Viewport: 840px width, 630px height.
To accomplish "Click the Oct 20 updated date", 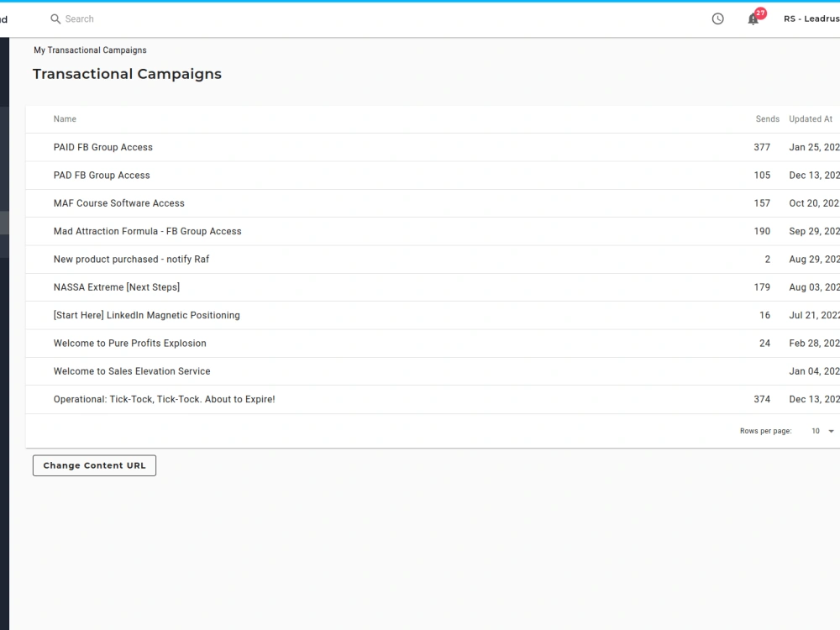I will click(814, 203).
